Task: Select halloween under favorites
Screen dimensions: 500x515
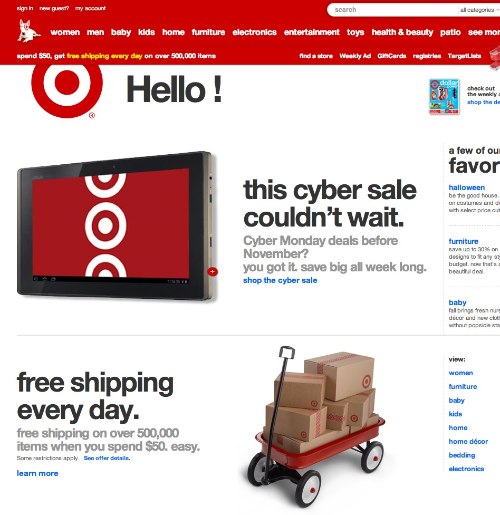Action: pyautogui.click(x=467, y=188)
